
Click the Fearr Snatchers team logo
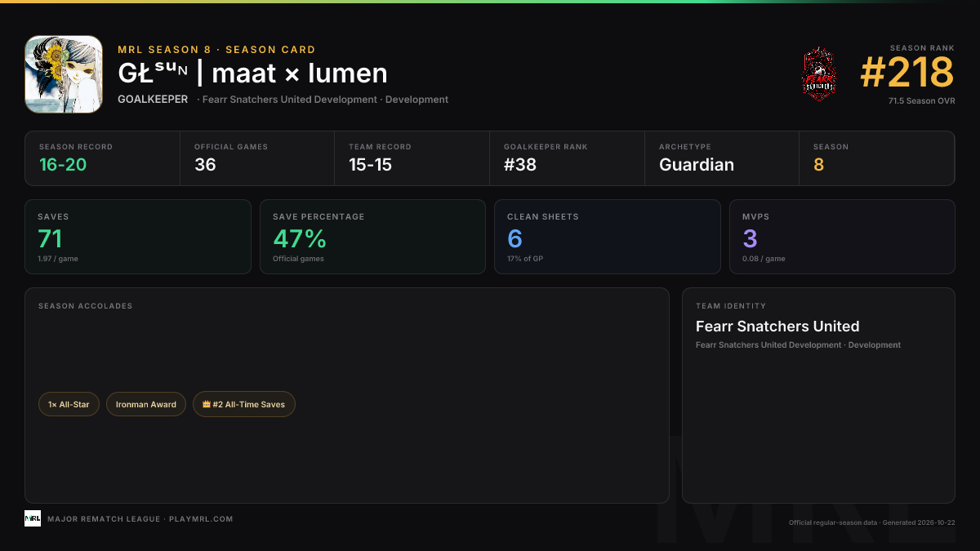click(819, 74)
